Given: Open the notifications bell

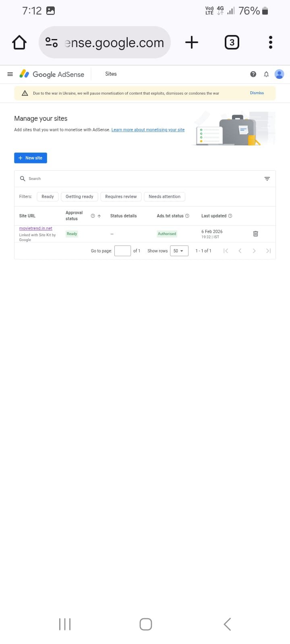Looking at the screenshot, I should (x=266, y=74).
